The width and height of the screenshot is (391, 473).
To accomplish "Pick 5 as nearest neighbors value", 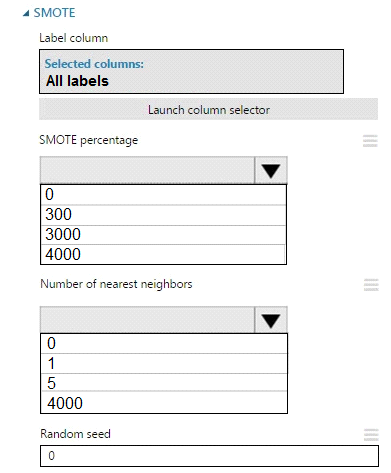I will point(164,383).
